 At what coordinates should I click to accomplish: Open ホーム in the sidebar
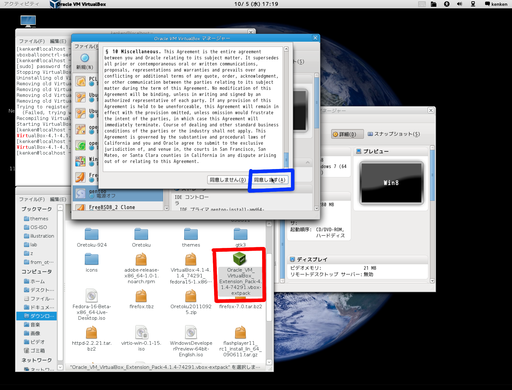pyautogui.click(x=34, y=281)
